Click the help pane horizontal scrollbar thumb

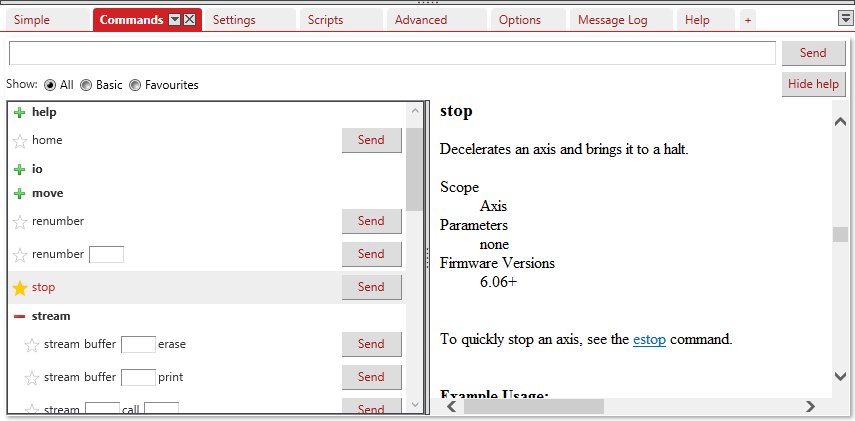coord(534,406)
